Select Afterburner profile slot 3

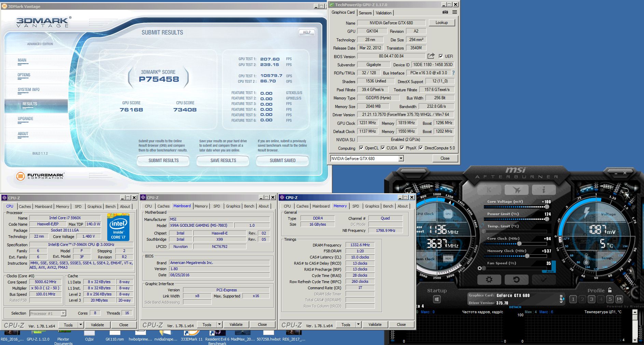pos(591,299)
